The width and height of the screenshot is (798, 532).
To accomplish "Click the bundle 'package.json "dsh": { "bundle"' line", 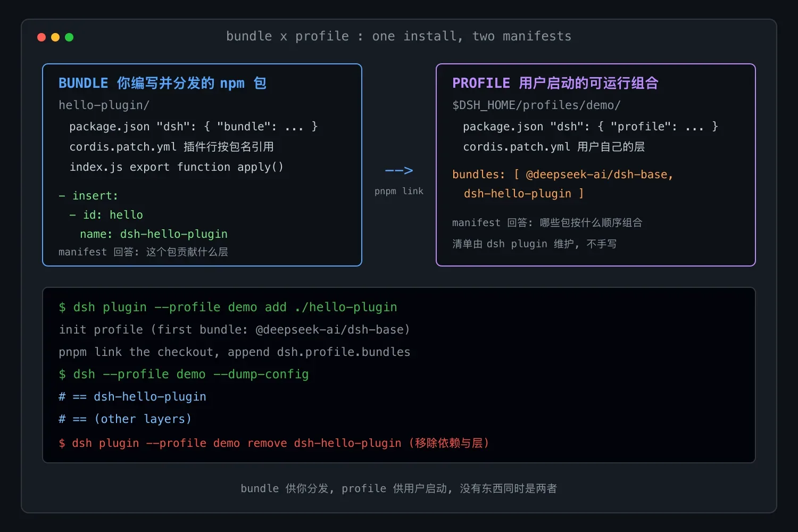I will (193, 126).
